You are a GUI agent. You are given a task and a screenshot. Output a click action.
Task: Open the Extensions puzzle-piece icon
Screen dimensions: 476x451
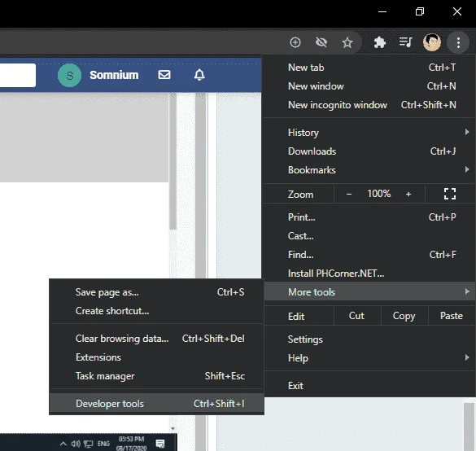[x=379, y=42]
